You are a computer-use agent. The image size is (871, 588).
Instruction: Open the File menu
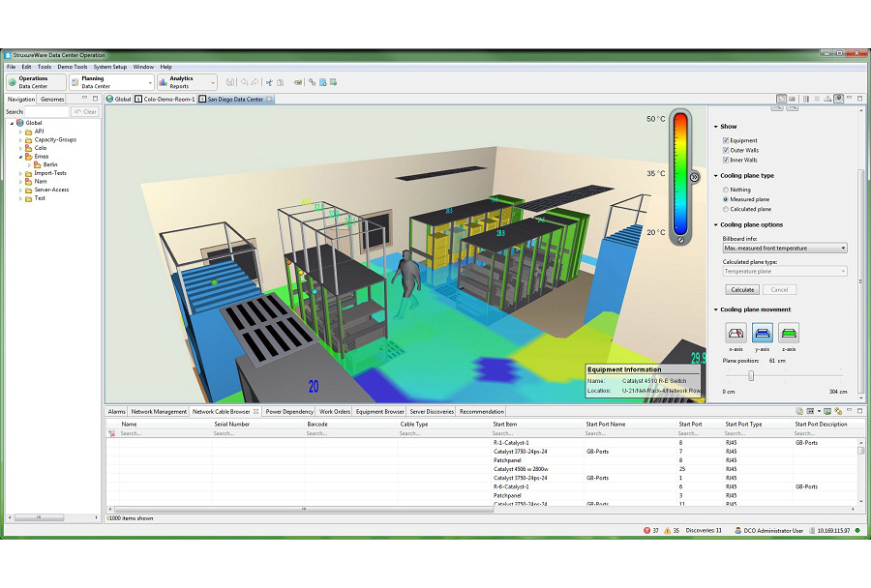[x=11, y=67]
